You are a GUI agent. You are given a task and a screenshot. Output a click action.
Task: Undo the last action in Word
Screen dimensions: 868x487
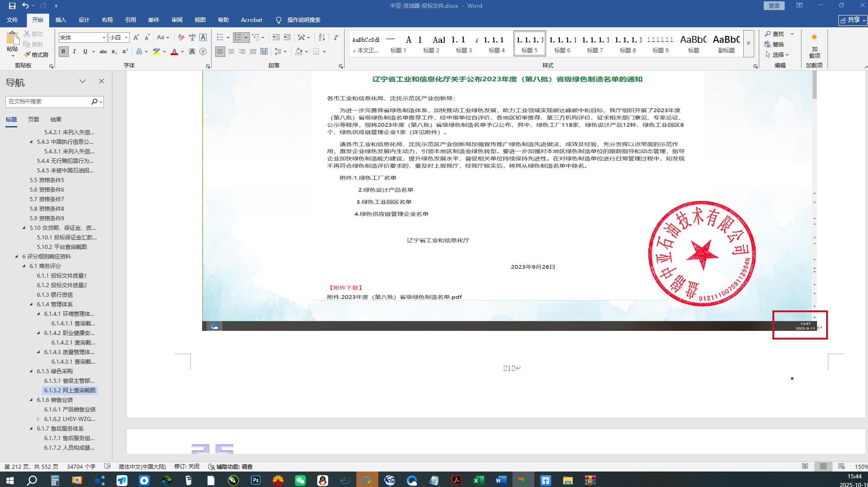click(x=25, y=6)
